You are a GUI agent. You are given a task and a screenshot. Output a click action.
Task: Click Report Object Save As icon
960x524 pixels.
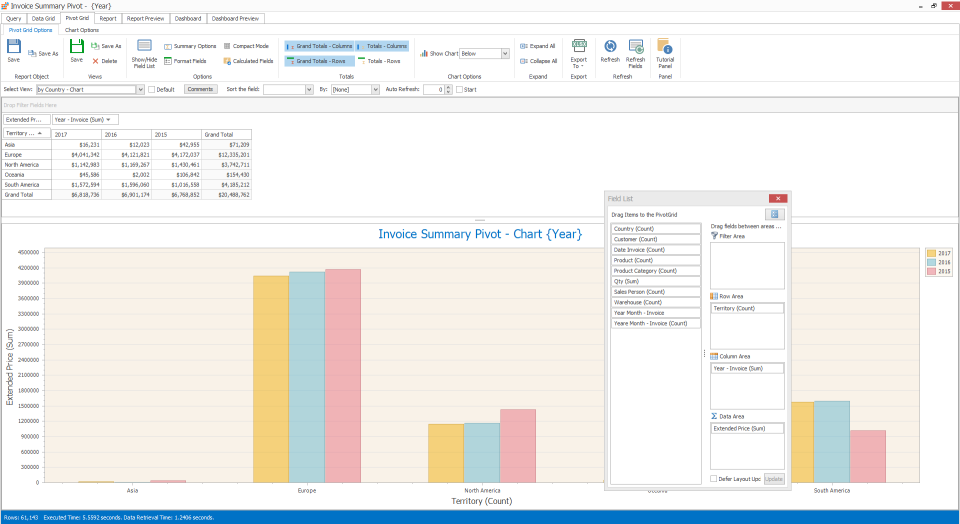coord(32,54)
